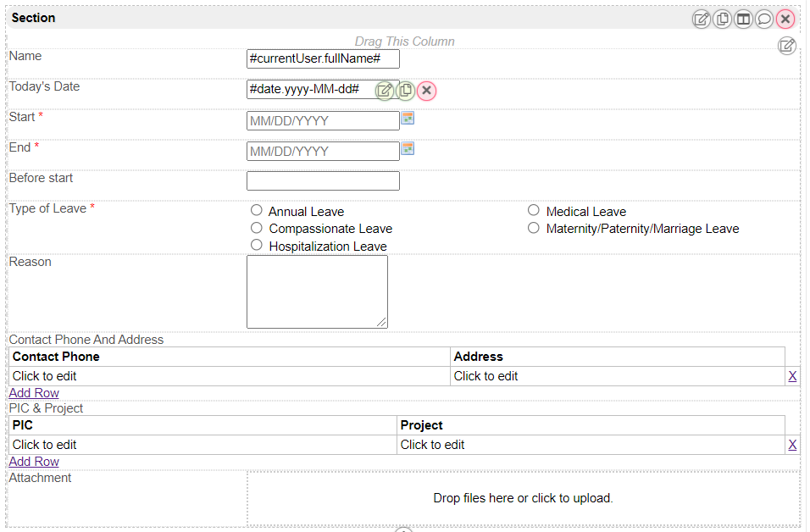The height and width of the screenshot is (532, 810).
Task: Click the Before start input field
Action: coord(323,180)
